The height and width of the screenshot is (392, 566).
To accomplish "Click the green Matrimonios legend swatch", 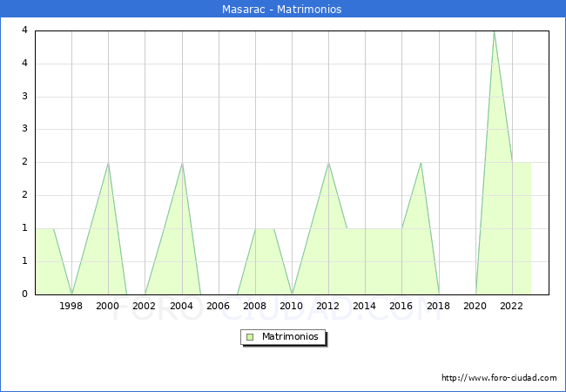I will coord(250,337).
